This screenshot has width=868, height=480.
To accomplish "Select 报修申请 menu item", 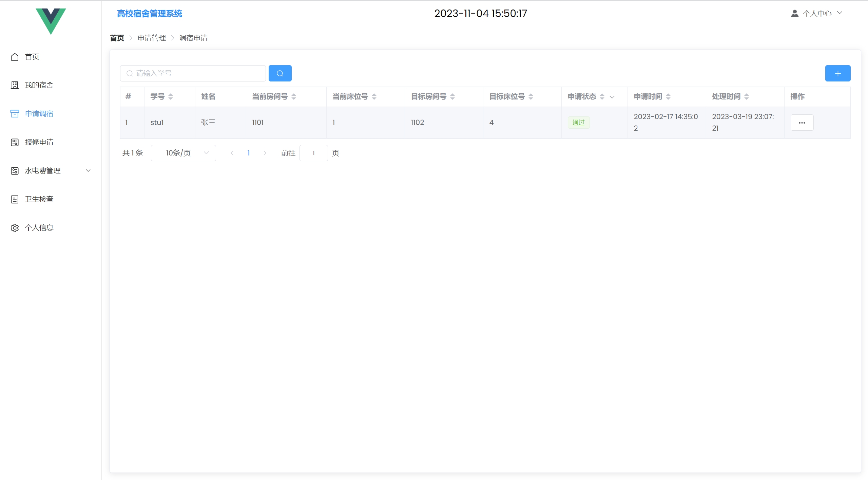I will [39, 142].
